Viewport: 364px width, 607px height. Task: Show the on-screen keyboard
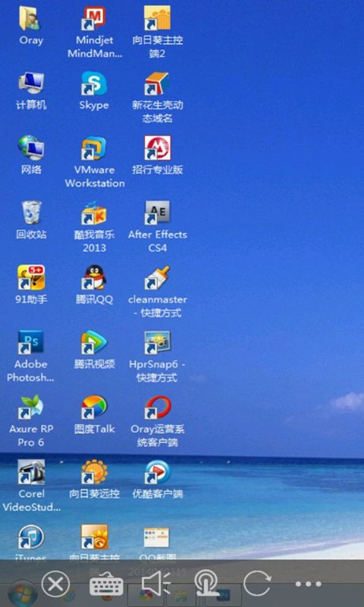pos(106,583)
